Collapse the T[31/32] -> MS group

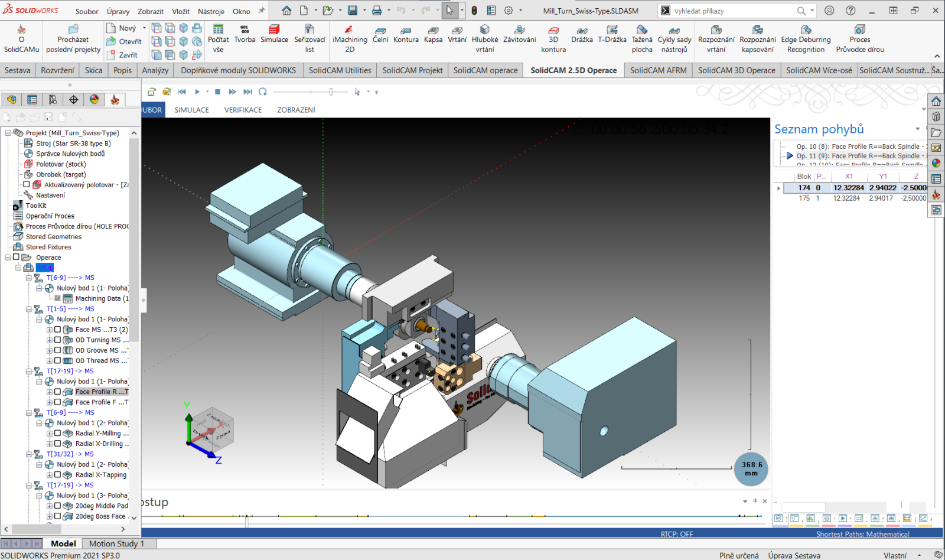click(x=29, y=454)
